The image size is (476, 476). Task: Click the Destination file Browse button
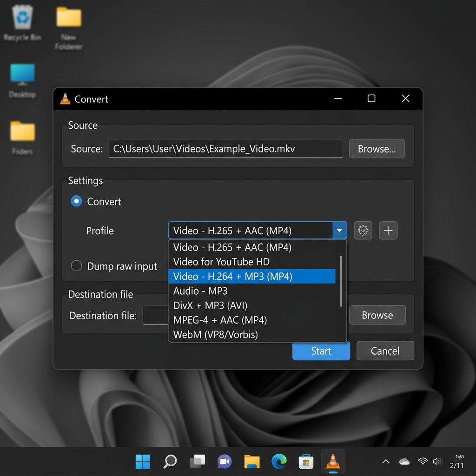click(x=377, y=315)
